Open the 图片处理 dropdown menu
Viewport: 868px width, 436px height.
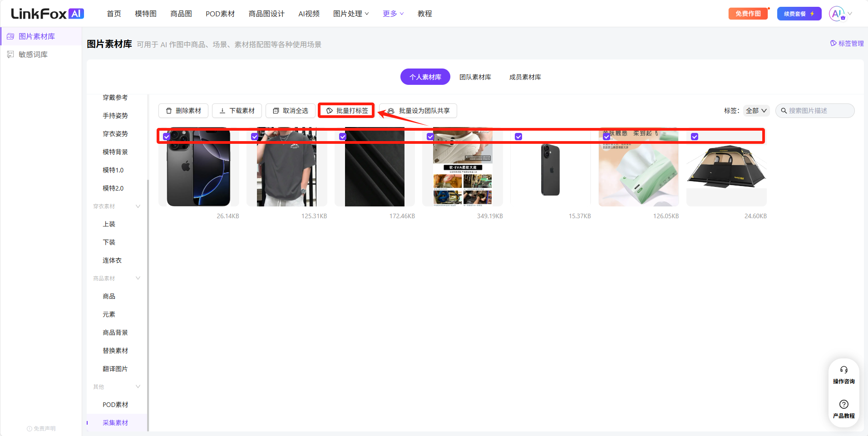point(351,14)
